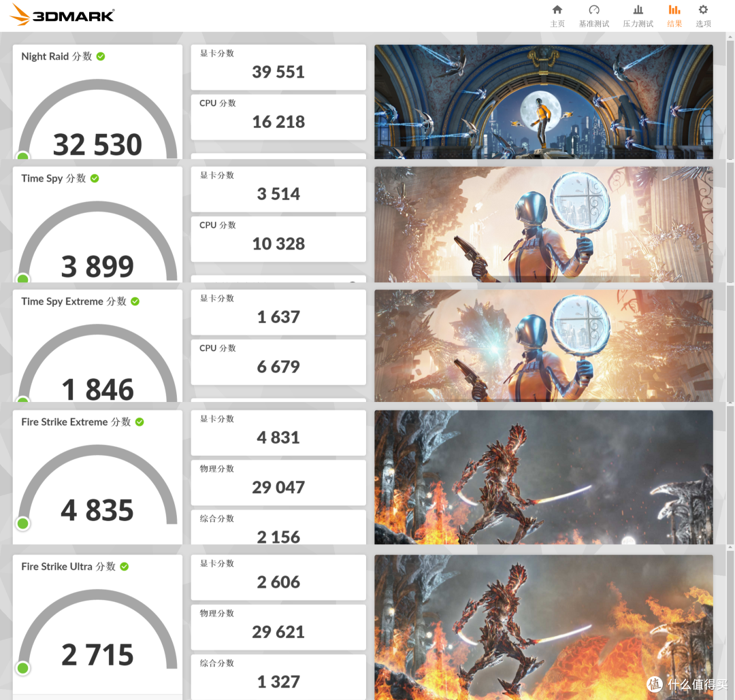This screenshot has height=700, width=735.
Task: Click Fire Strike Ultra combined score 1 327
Action: coord(278,682)
